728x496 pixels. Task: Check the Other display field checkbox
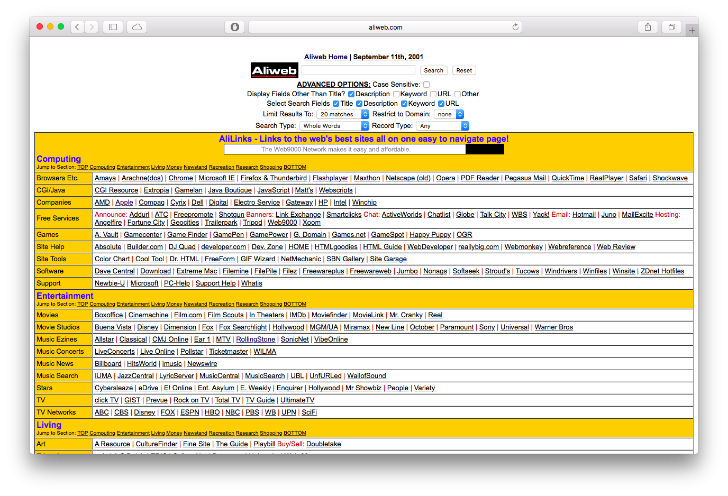point(457,94)
